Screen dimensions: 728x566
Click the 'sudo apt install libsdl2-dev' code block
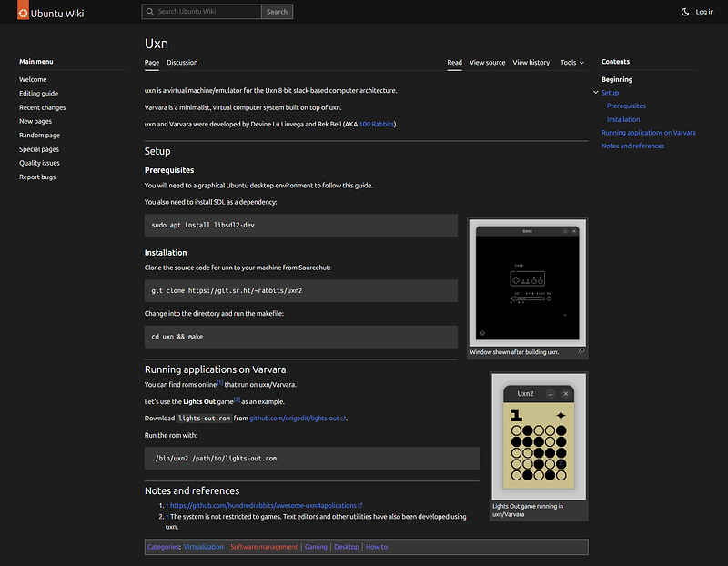coord(301,225)
